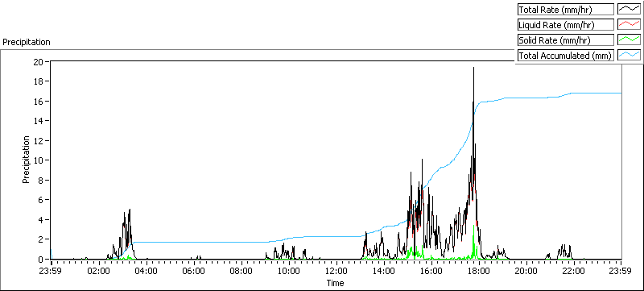Click the 02:00 time axis marker

click(x=99, y=271)
